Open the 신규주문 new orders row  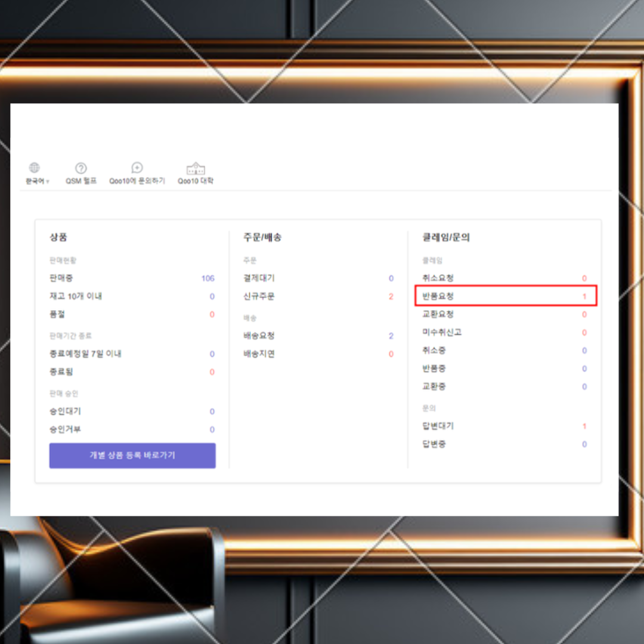click(318, 296)
